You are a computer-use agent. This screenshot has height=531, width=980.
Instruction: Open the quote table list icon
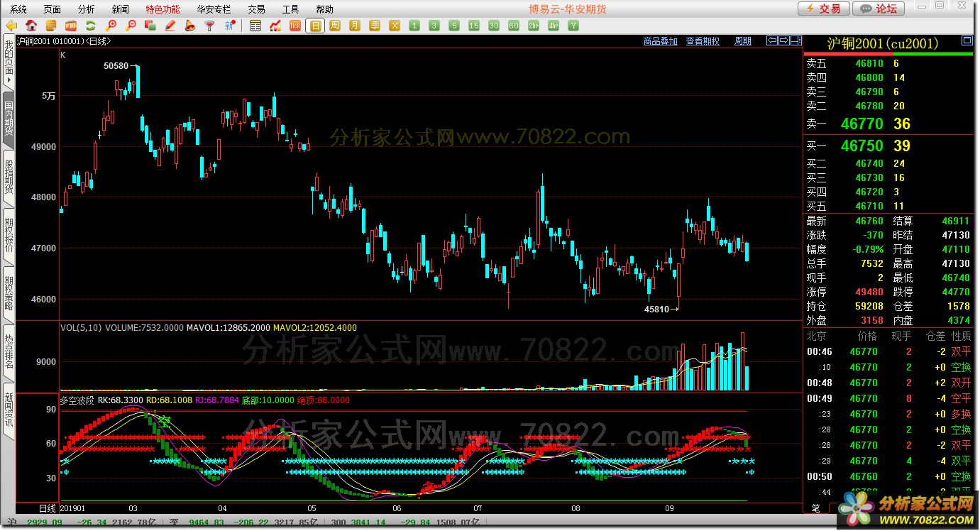tap(255, 26)
